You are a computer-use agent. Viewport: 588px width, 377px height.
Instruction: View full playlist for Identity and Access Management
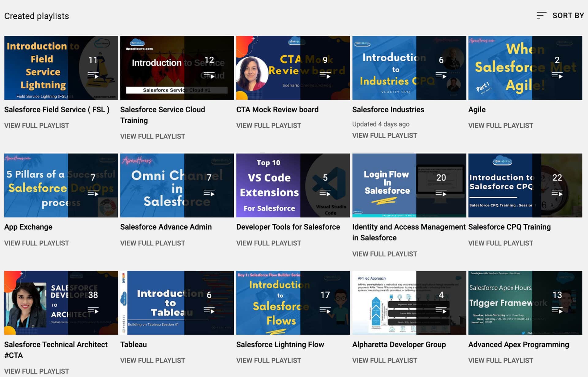click(x=385, y=254)
